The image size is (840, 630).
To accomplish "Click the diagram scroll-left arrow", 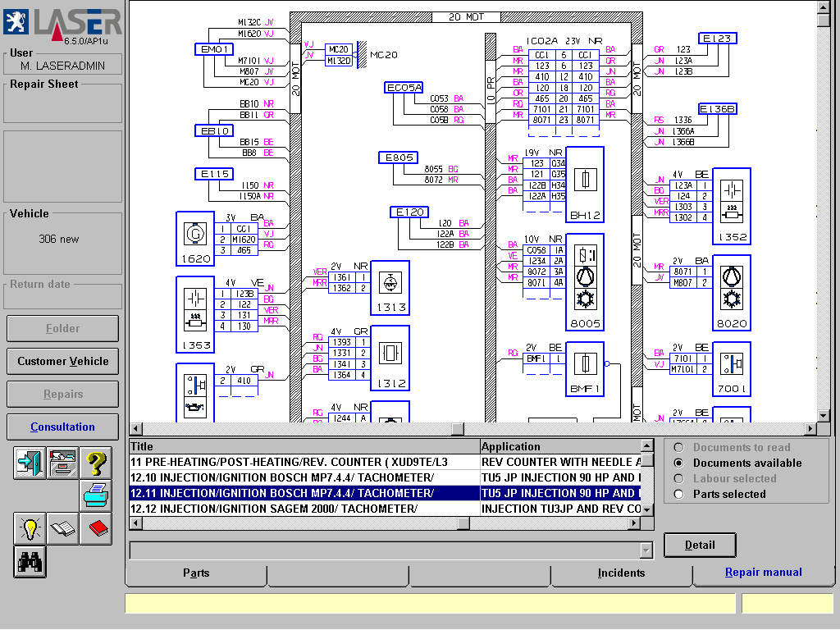I will (136, 428).
